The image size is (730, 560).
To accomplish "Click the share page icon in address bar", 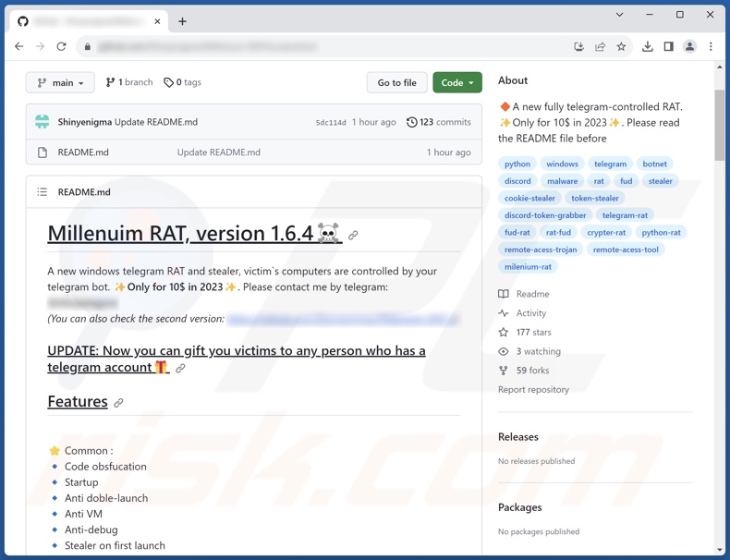I will (x=600, y=46).
